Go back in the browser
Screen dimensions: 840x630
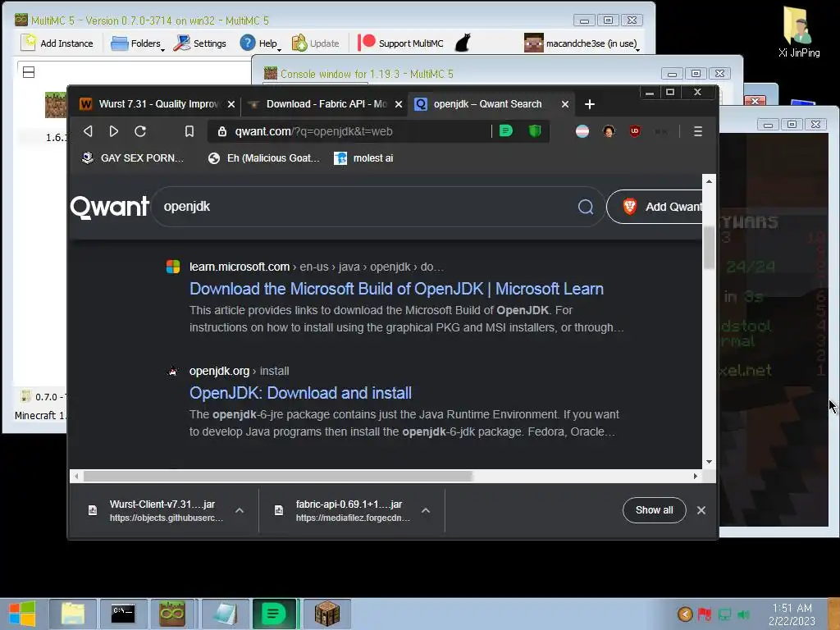coord(88,131)
